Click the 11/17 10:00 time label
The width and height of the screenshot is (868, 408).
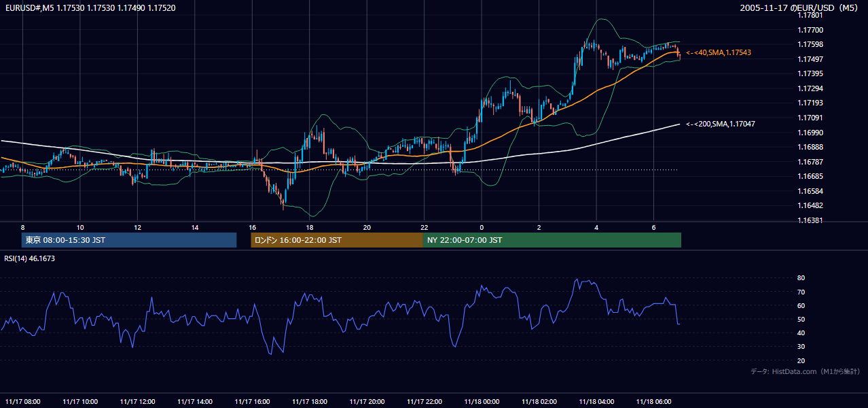[x=80, y=401]
